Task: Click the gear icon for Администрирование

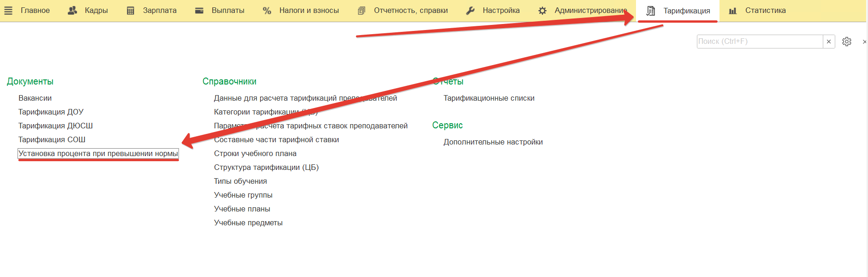Action: (542, 11)
